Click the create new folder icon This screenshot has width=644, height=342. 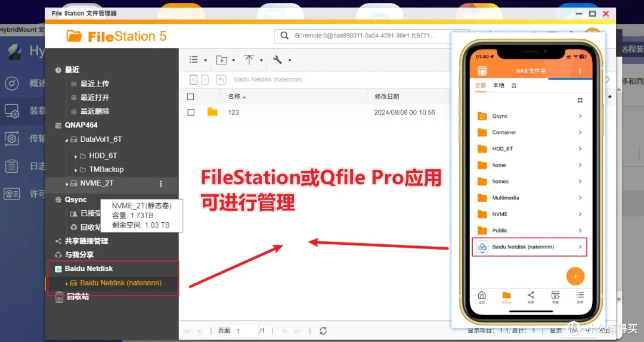point(222,60)
